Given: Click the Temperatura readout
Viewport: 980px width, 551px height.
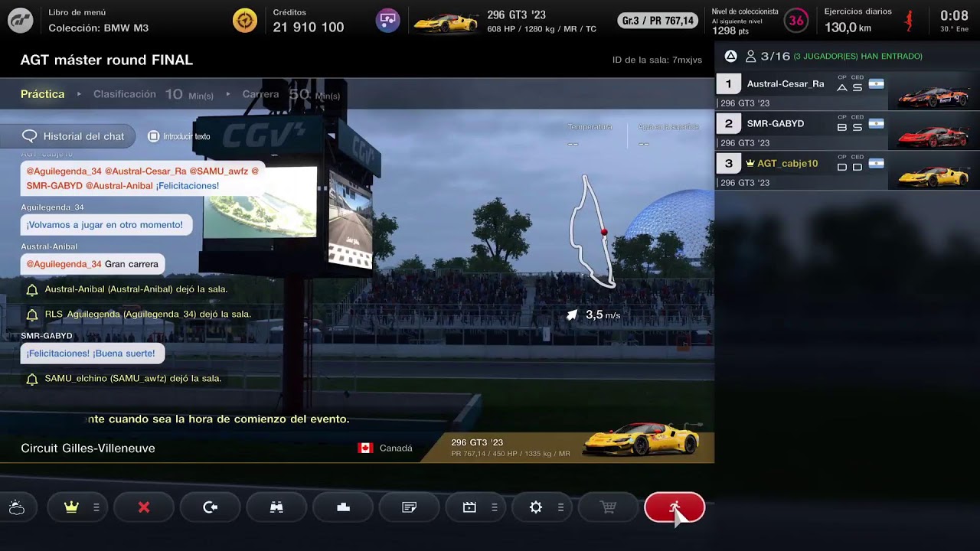Looking at the screenshot, I should click(x=590, y=135).
